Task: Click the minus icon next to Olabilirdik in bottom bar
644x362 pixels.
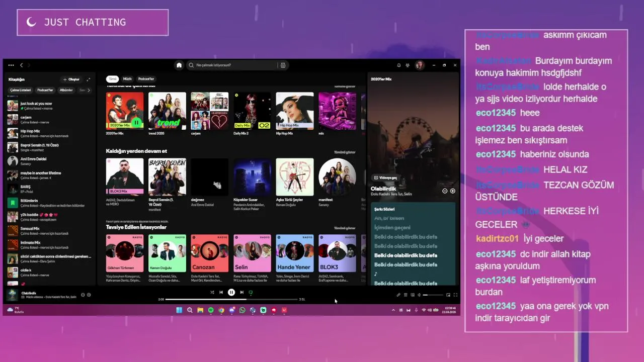Action: [x=83, y=295]
